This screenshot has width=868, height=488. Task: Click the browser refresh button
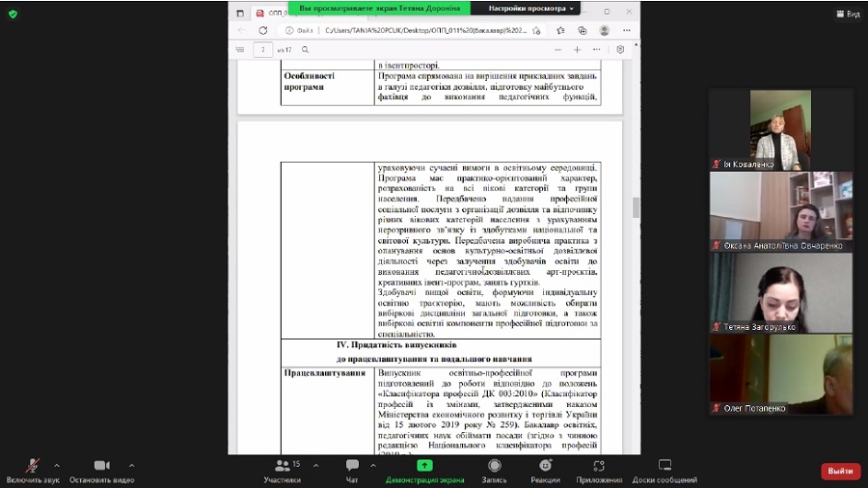[x=263, y=30]
